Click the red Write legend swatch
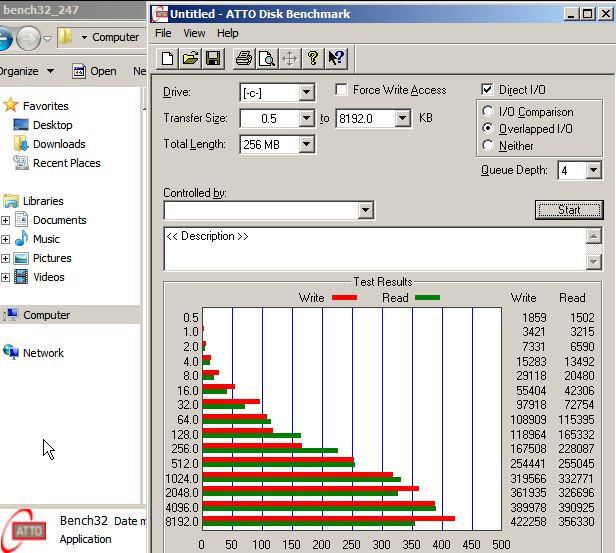The width and height of the screenshot is (616, 553). click(x=344, y=298)
